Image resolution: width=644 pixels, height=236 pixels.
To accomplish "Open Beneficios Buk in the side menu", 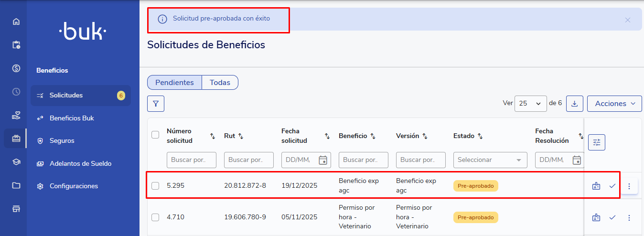I will (x=72, y=118).
